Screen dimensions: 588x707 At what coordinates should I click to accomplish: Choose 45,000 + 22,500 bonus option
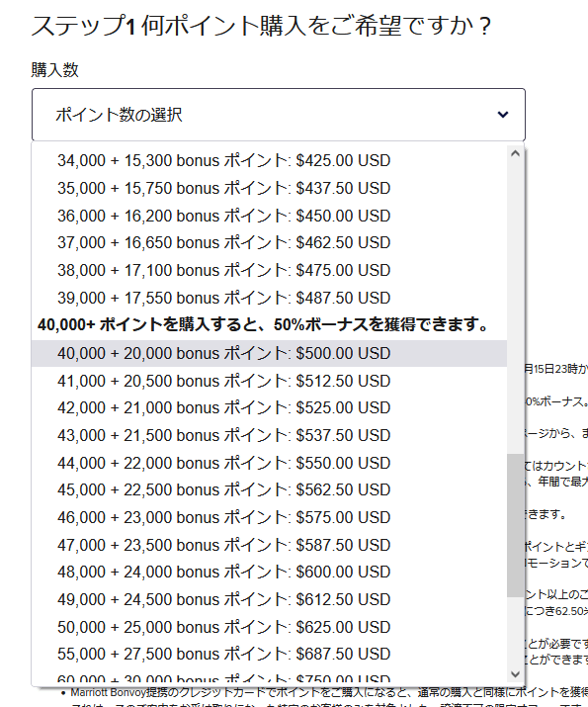point(269,489)
